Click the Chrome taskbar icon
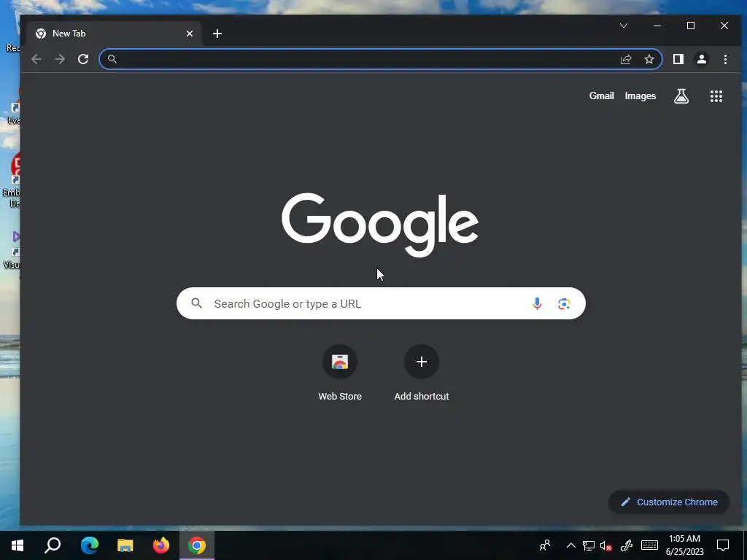 [197, 545]
